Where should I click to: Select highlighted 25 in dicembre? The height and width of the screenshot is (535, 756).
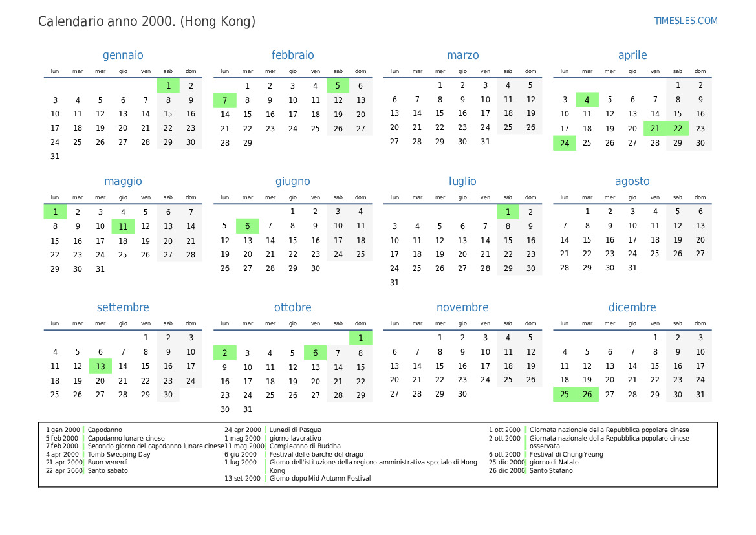click(564, 394)
